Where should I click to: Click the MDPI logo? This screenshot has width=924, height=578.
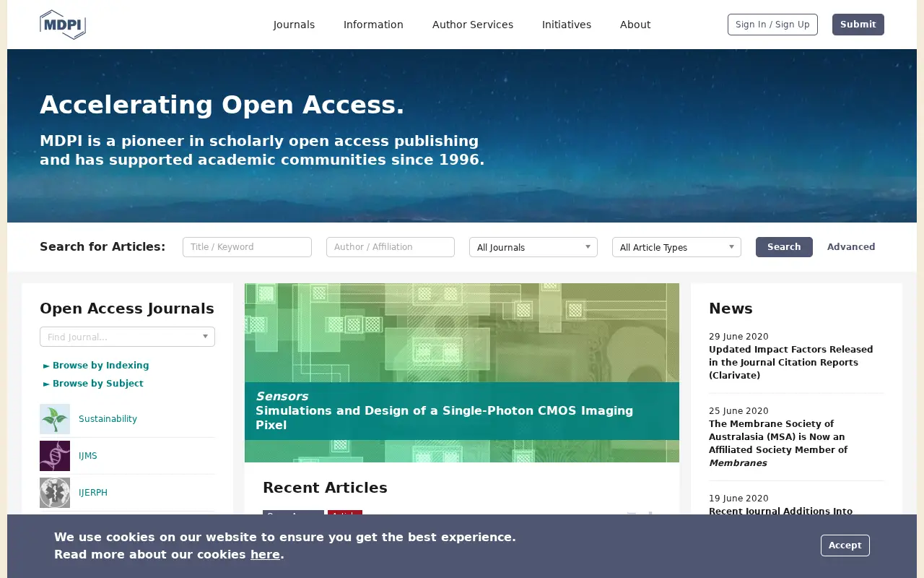click(63, 25)
